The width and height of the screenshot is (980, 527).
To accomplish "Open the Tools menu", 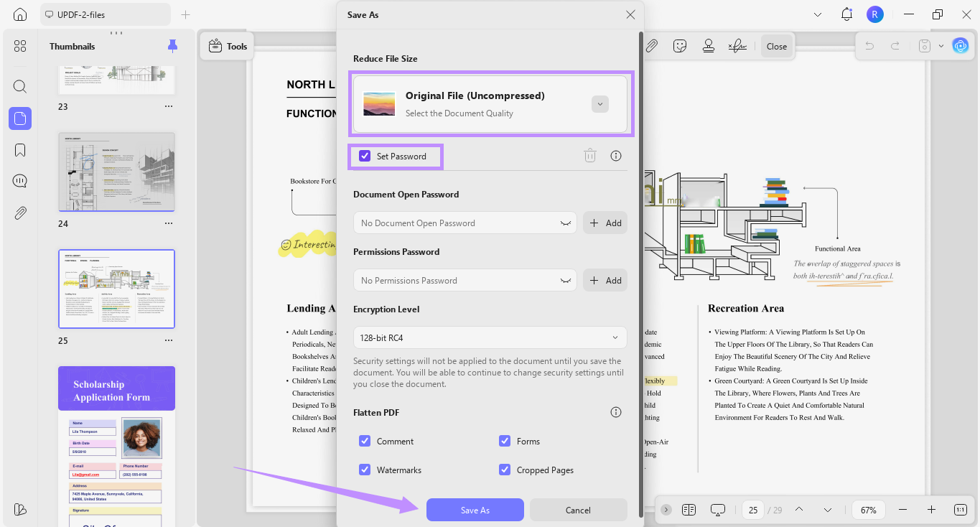I will [228, 46].
